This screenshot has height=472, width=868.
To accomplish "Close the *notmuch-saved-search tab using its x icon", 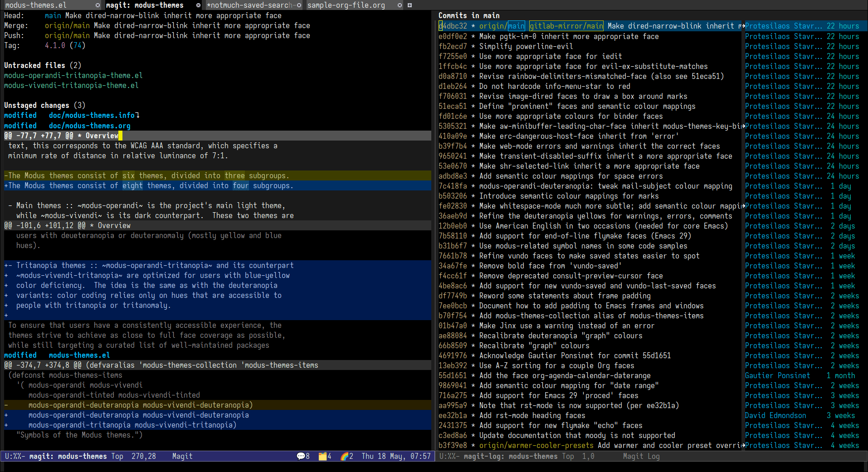I will (x=299, y=5).
